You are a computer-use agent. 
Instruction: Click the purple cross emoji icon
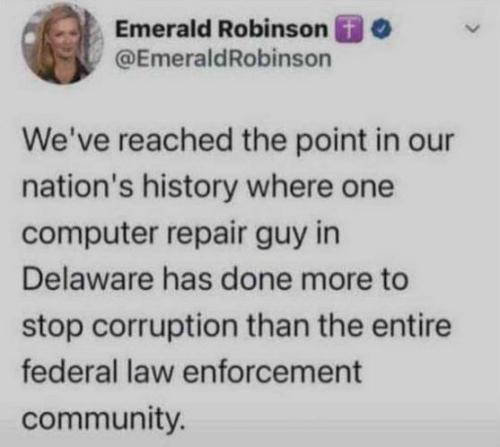click(x=349, y=29)
